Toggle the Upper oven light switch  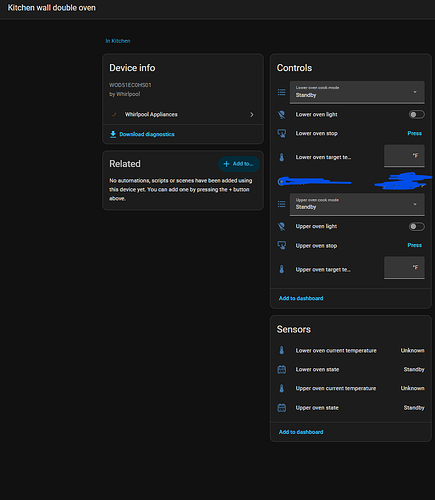pyautogui.click(x=417, y=227)
